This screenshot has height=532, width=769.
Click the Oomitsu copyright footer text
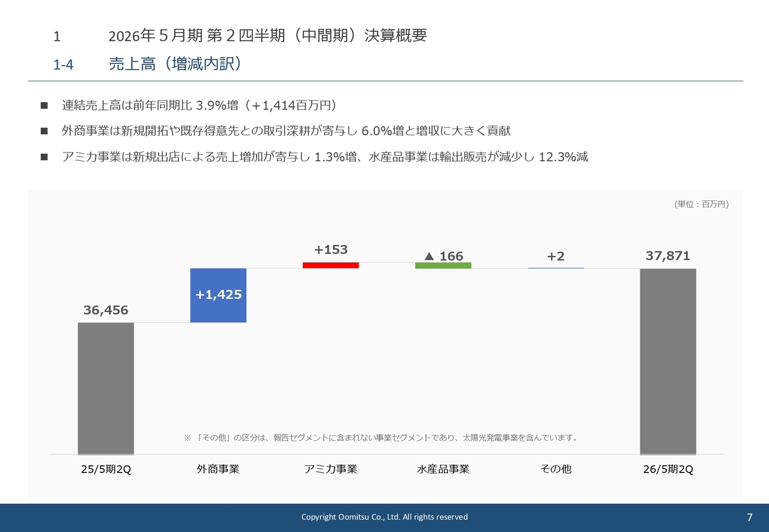coord(384,517)
